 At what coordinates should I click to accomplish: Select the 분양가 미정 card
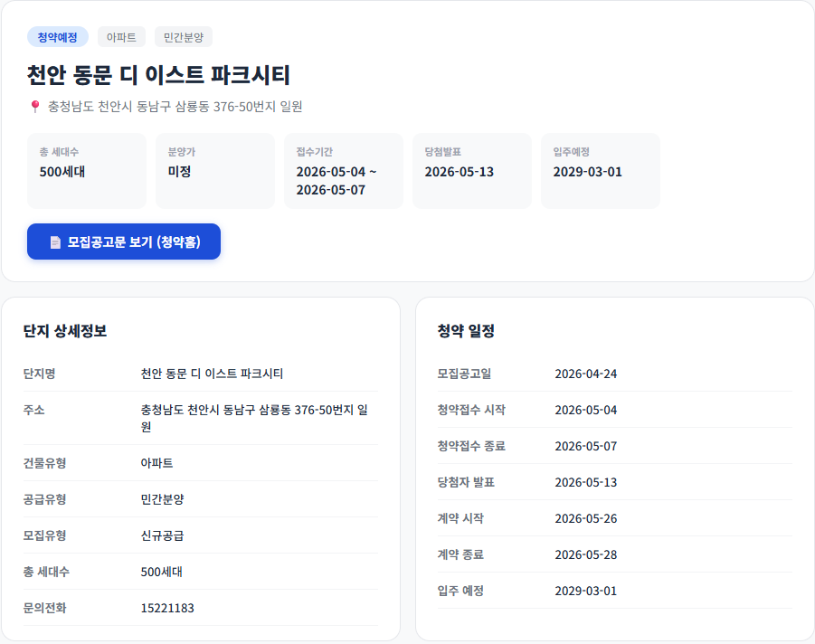[214, 170]
